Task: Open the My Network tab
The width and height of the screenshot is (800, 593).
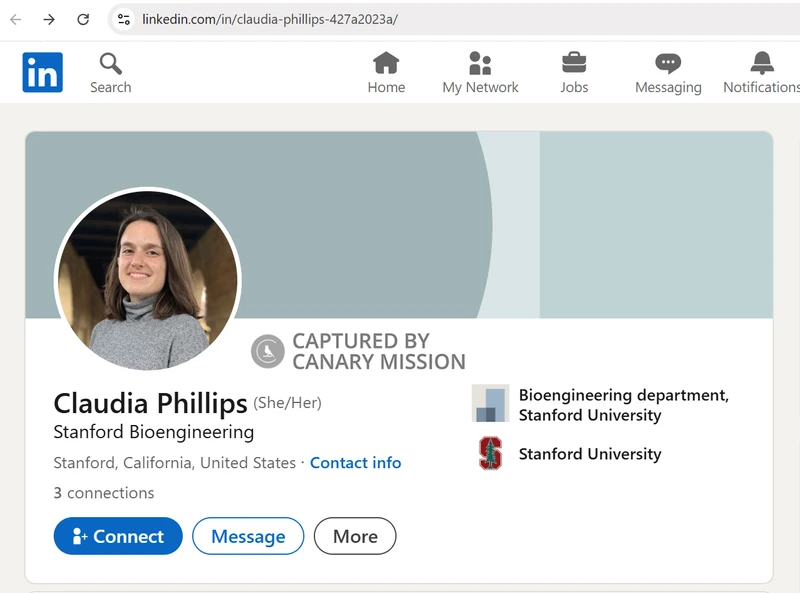Action: 480,73
